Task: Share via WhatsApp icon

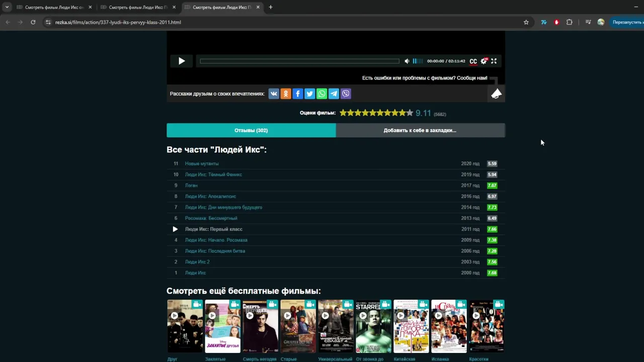Action: [321, 94]
